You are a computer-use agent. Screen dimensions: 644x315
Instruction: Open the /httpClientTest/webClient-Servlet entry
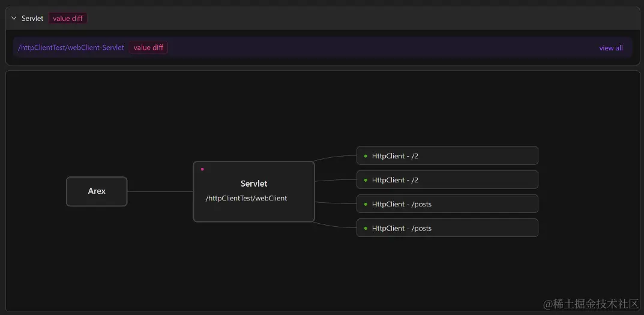[71, 47]
